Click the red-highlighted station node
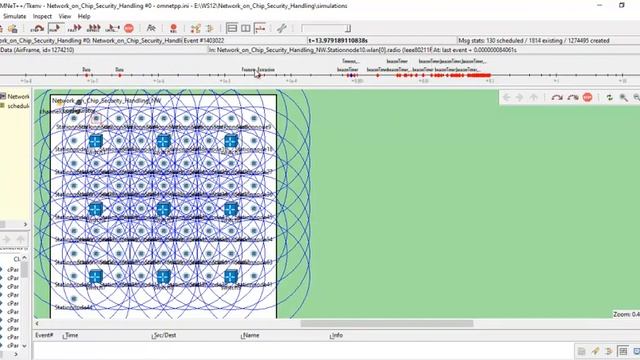Image resolution: width=640 pixels, height=360 pixels. [x=96, y=119]
